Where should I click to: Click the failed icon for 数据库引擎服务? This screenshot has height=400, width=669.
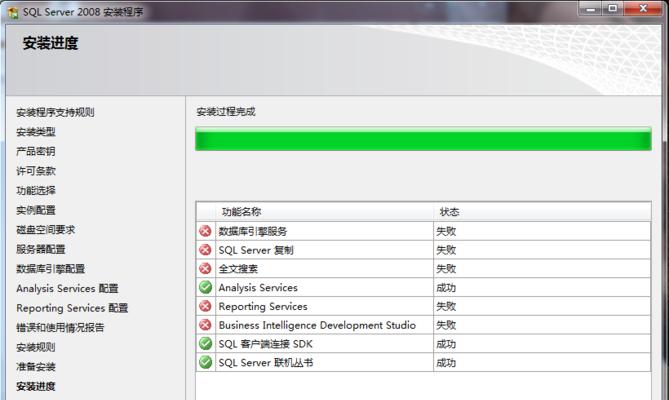pos(205,231)
